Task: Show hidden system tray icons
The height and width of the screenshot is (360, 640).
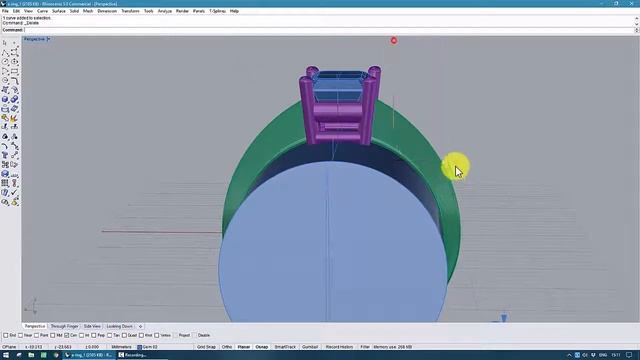Action: 569,355
